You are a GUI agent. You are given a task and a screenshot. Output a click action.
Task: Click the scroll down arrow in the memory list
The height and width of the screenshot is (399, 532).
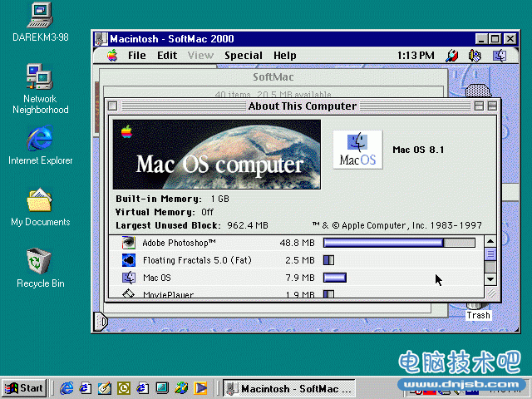point(490,279)
